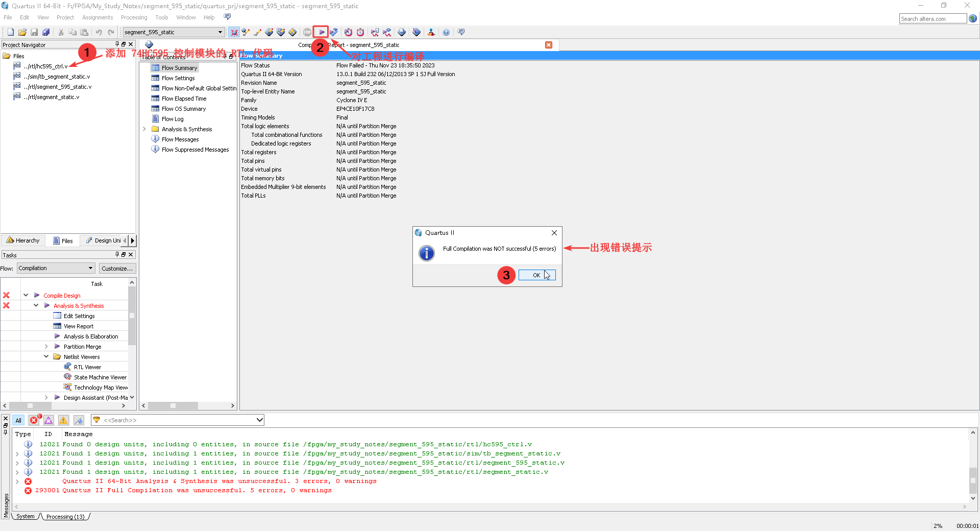Close the Compilation Report tab with red X
The width and height of the screenshot is (980, 531).
(x=549, y=45)
